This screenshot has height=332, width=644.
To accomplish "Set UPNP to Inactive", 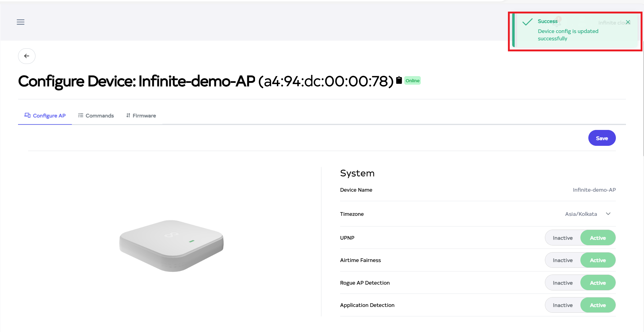I will point(562,238).
